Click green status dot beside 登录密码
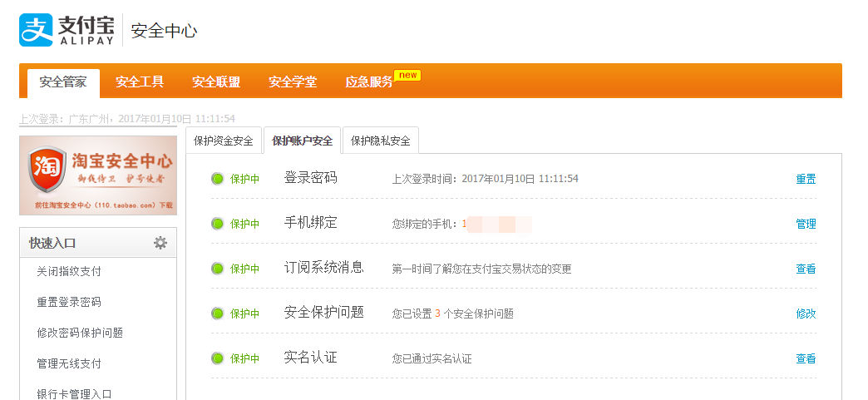The image size is (868, 400). pos(218,179)
